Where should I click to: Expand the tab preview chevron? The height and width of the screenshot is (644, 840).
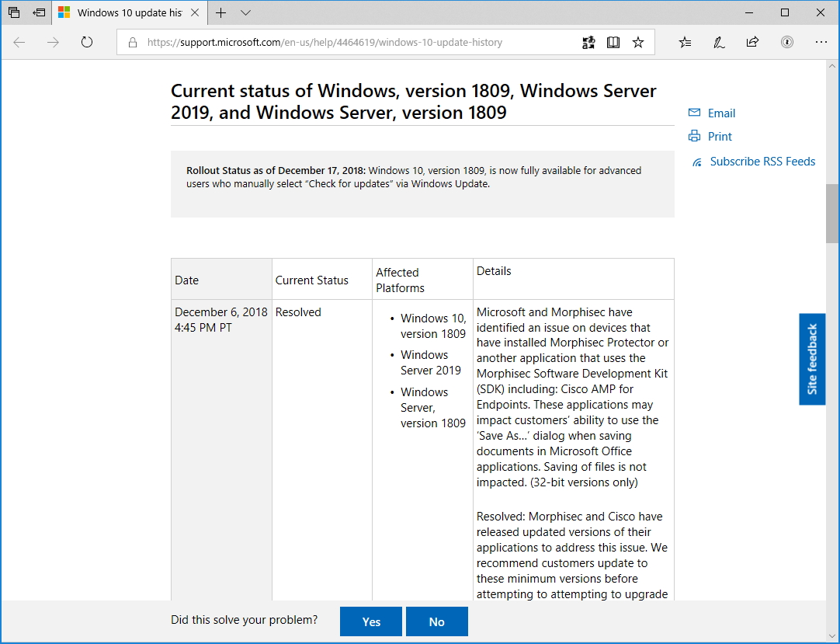pos(245,13)
